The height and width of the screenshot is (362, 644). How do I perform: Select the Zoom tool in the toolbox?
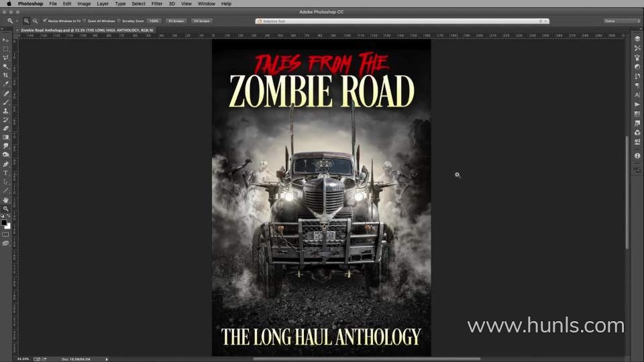(6, 208)
